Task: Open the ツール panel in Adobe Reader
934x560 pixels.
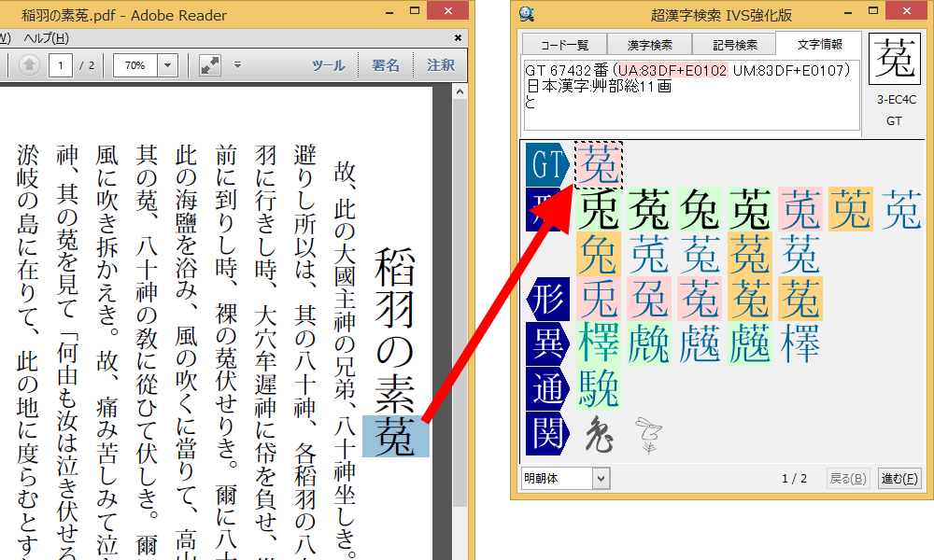Action: pos(328,65)
